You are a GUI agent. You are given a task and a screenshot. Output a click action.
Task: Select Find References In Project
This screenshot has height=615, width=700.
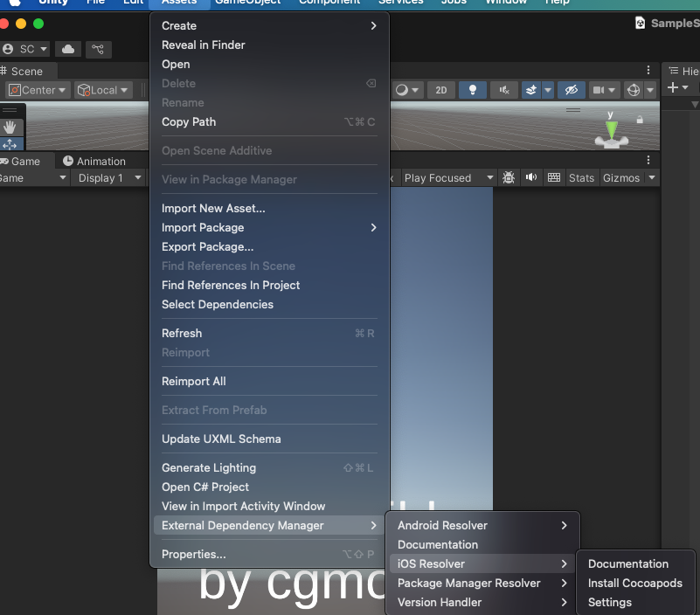(x=269, y=285)
